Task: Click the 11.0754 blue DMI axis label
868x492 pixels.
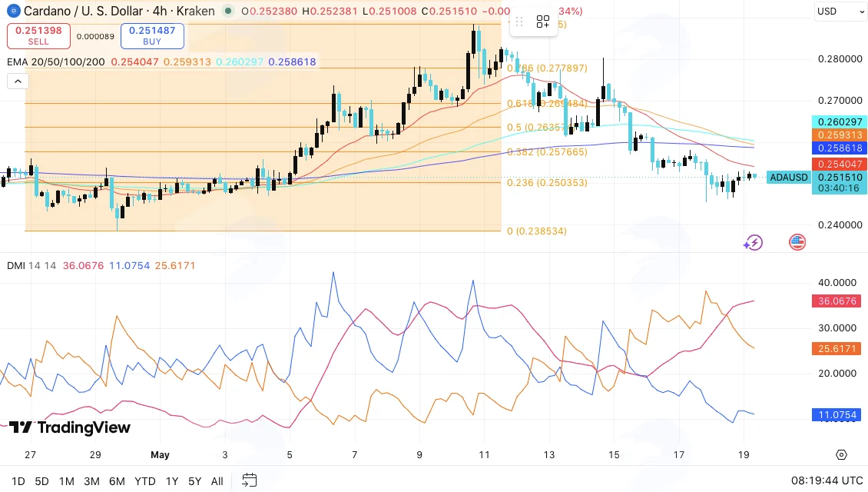Action: tap(837, 415)
